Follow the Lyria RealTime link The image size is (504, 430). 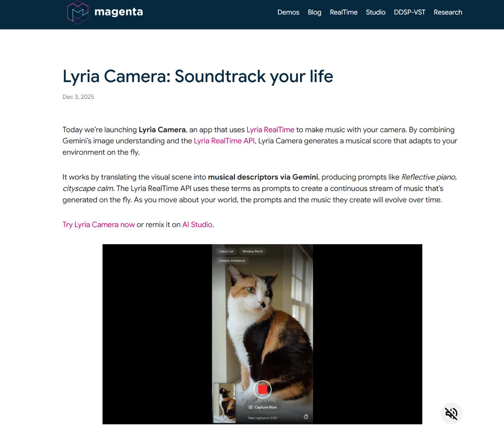270,130
